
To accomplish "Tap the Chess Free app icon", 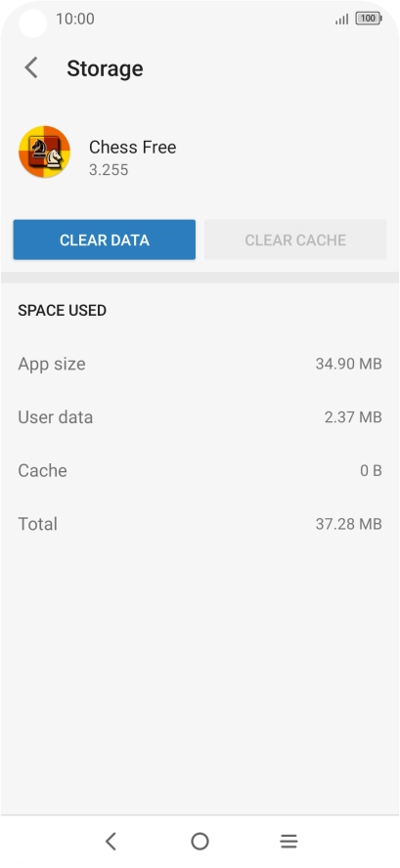I will coord(44,152).
